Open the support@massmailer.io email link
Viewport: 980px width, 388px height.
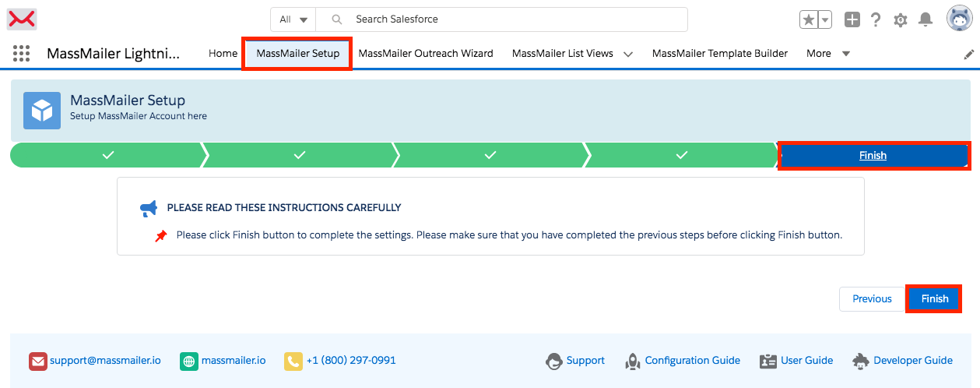105,361
